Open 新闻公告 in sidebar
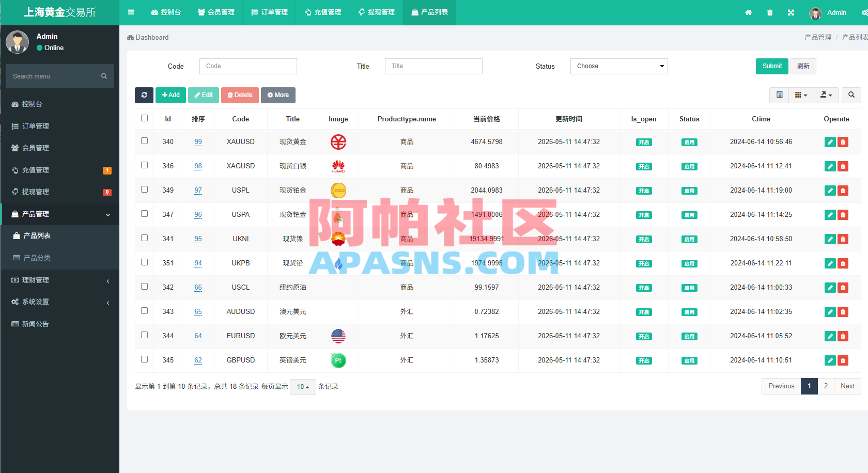 tap(60, 324)
